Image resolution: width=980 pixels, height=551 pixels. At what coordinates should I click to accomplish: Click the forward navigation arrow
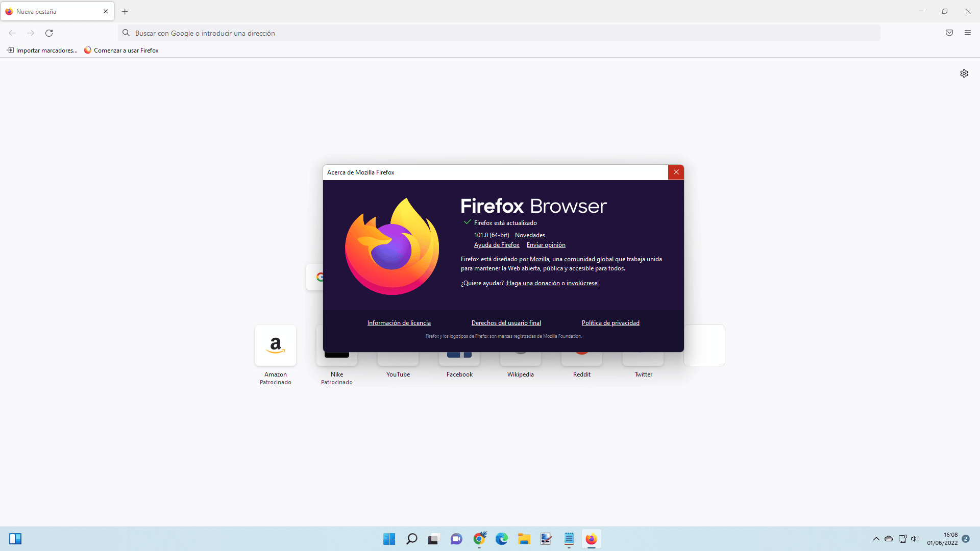click(x=31, y=33)
